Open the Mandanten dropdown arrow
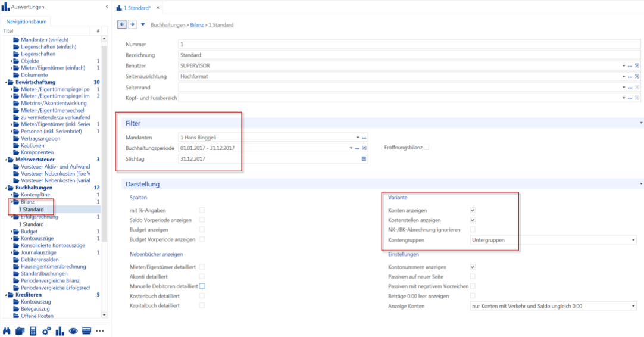Screen dimensions: 644x337 click(358, 138)
